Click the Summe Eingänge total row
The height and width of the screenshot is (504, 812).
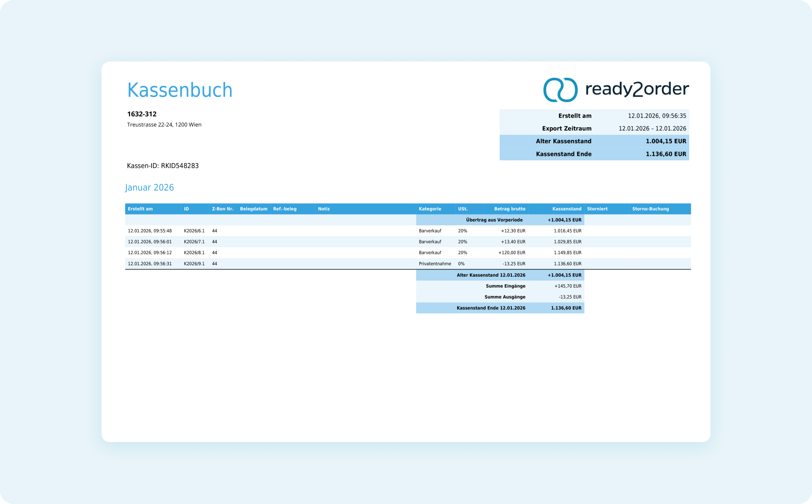click(x=505, y=286)
